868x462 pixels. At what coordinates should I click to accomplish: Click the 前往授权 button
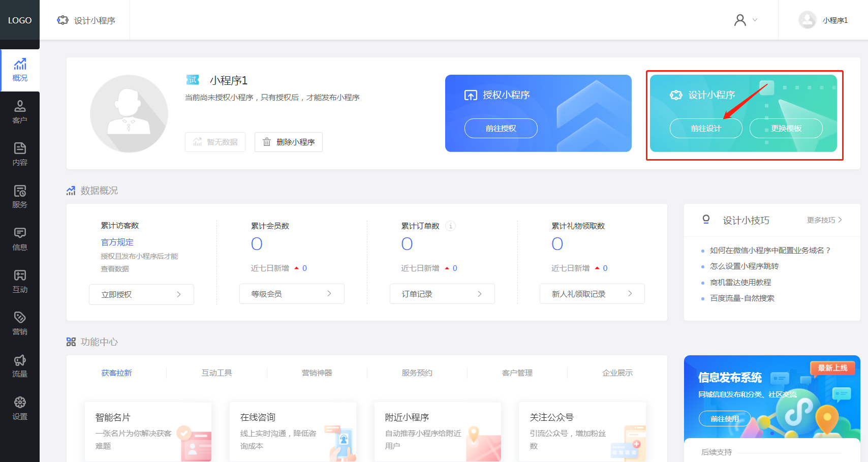[501, 129]
